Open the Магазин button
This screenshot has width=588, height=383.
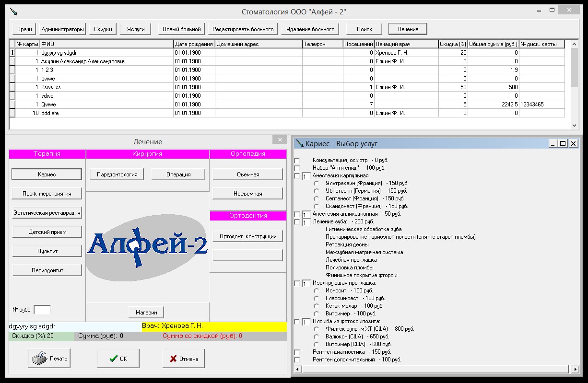point(146,312)
